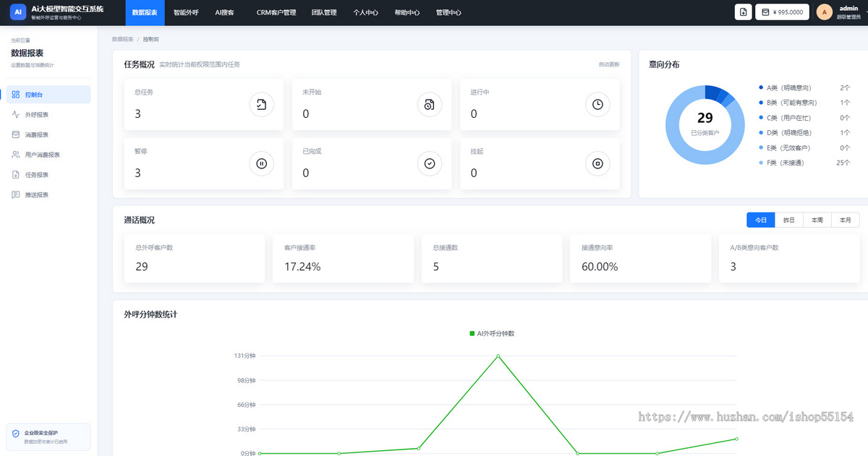This screenshot has height=456, width=868.
Task: Click the 60.00% 接通意向率 value
Action: [600, 267]
